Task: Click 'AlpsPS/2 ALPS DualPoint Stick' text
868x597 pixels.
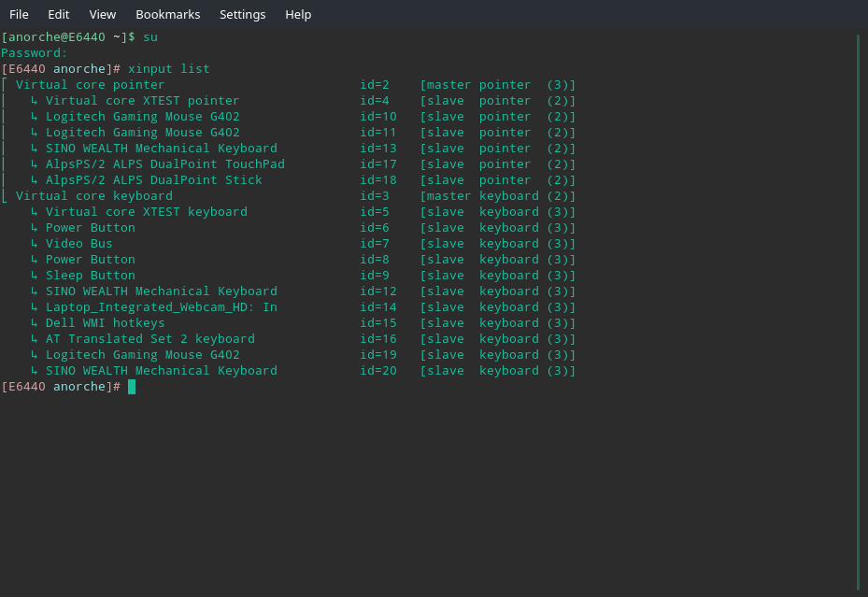Action: (154, 179)
